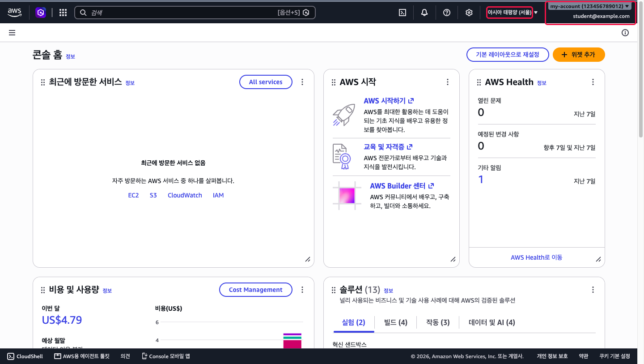The width and height of the screenshot is (644, 364).
Task: Click the search input field
Action: tap(195, 13)
